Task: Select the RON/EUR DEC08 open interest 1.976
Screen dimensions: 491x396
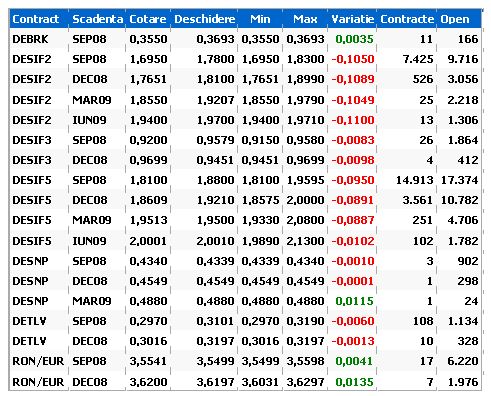Action: click(x=463, y=382)
